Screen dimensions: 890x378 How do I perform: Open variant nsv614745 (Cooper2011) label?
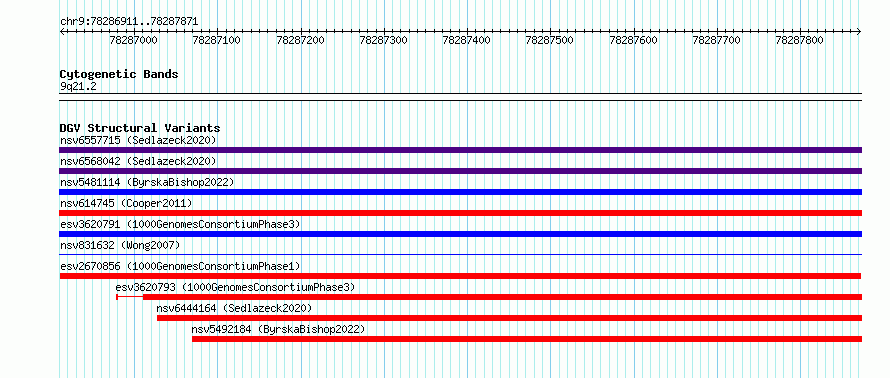point(126,203)
